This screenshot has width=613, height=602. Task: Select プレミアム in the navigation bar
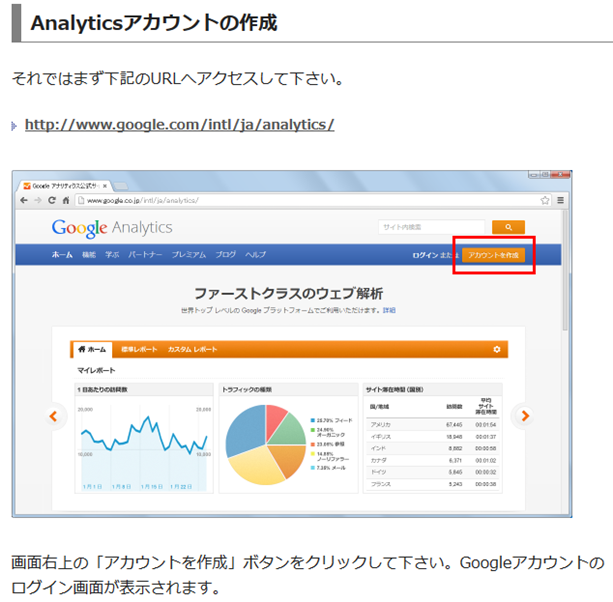189,255
